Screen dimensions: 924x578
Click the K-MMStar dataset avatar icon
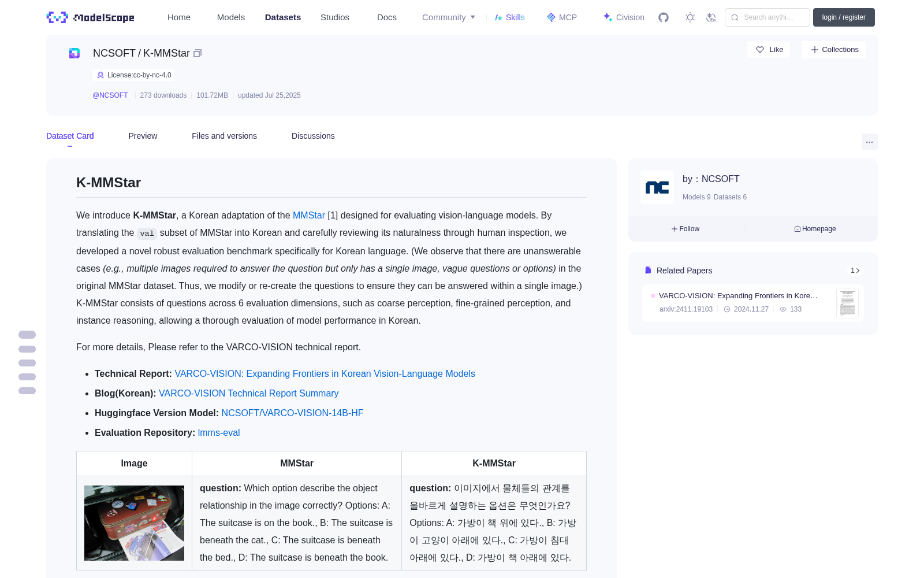pos(74,53)
